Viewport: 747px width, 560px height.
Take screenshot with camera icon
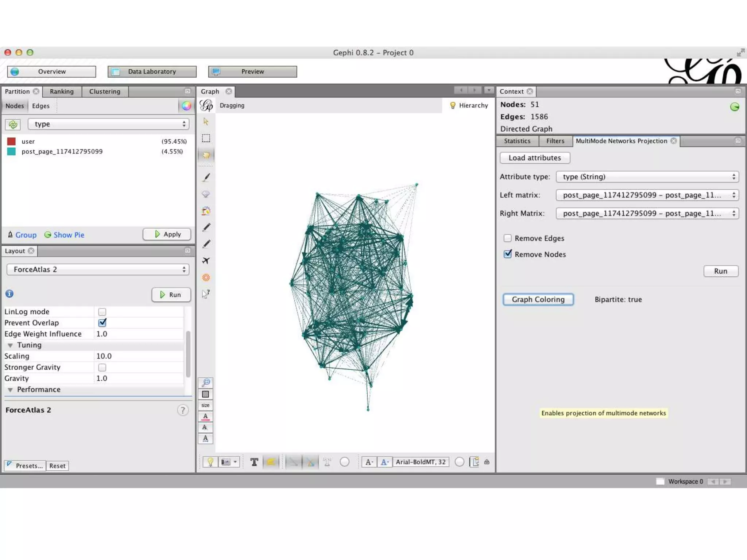tap(226, 462)
